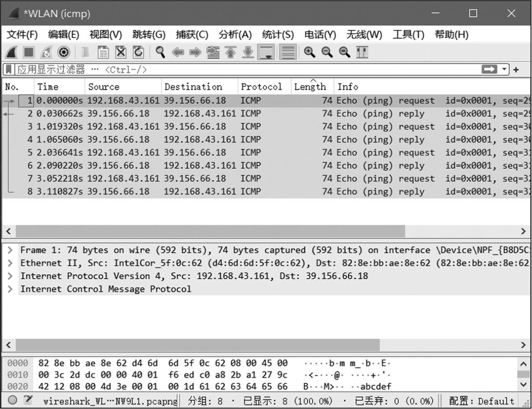Sort by Destination column header

200,87
